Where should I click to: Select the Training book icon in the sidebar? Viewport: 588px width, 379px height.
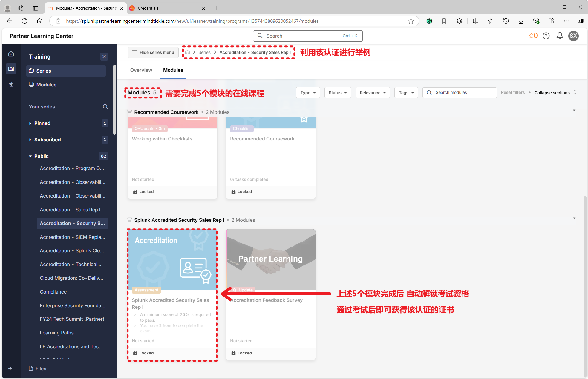pos(11,69)
